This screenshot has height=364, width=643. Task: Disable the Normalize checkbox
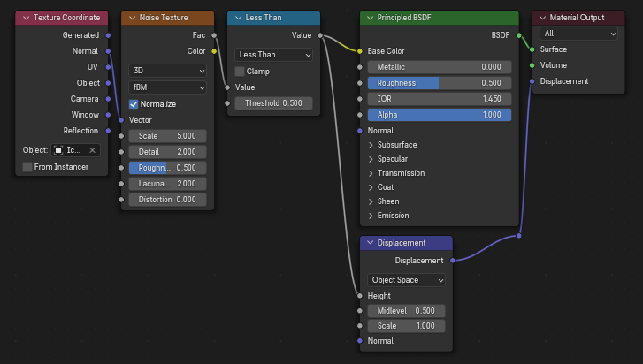134,104
